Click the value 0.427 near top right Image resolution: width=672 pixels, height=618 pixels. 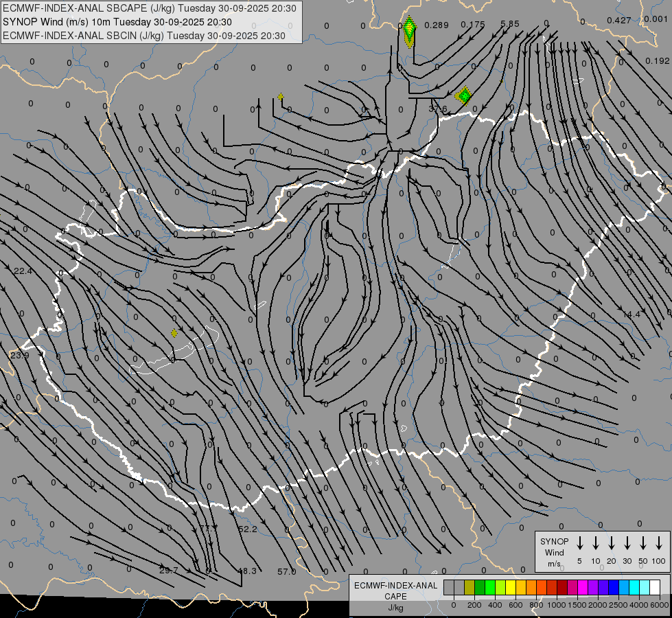pos(619,21)
